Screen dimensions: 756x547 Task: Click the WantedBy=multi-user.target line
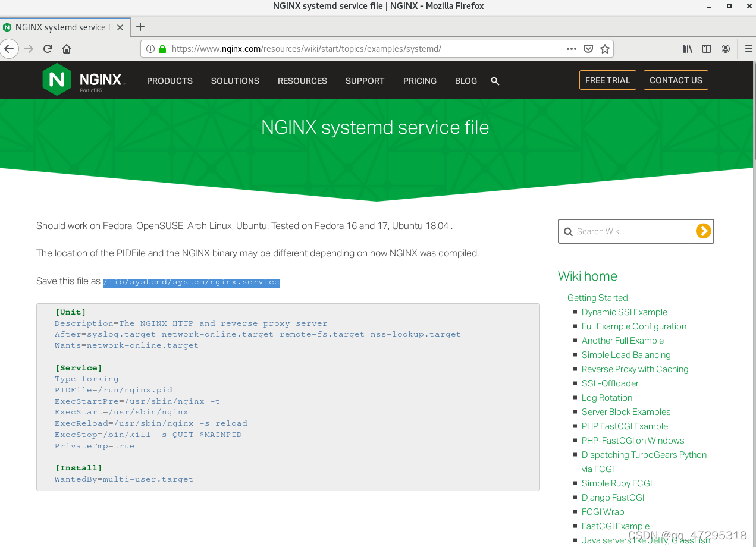(x=124, y=479)
